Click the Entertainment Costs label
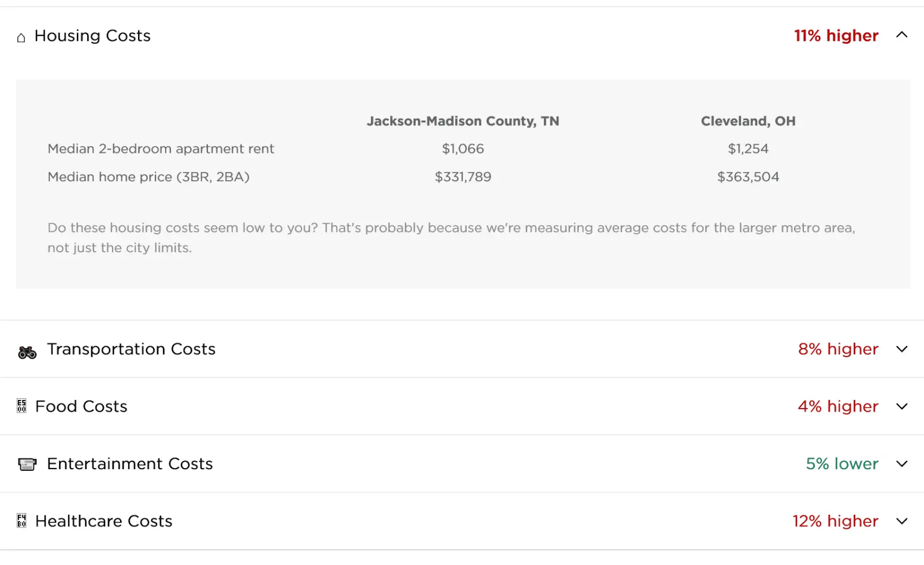 (x=130, y=464)
